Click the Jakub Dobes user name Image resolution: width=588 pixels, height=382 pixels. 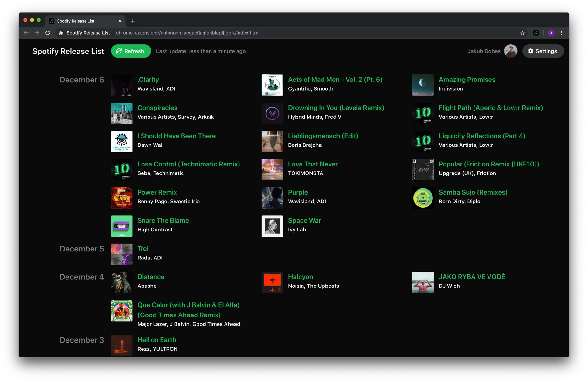coord(484,51)
